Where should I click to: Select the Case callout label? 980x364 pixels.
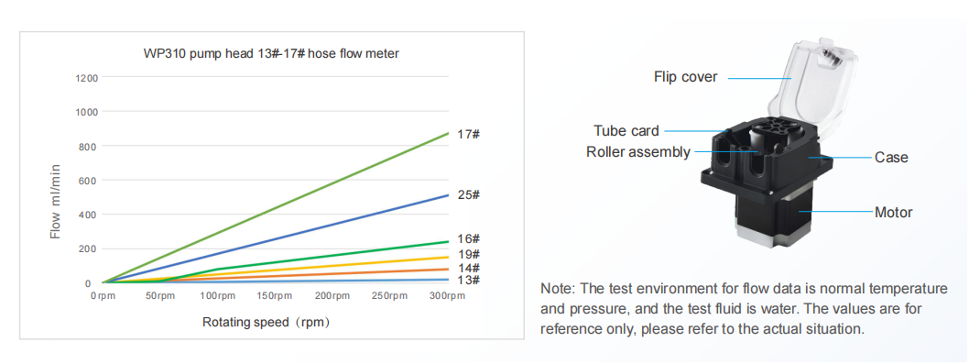pos(891,158)
